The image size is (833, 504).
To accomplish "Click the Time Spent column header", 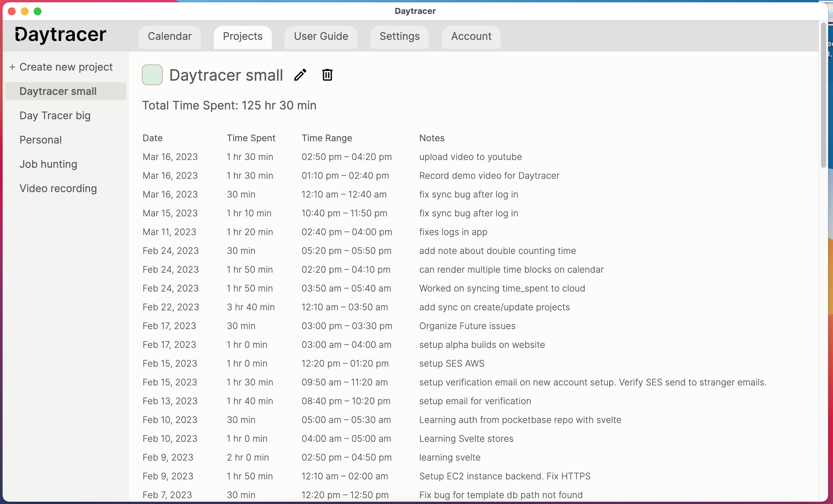I will coord(251,138).
